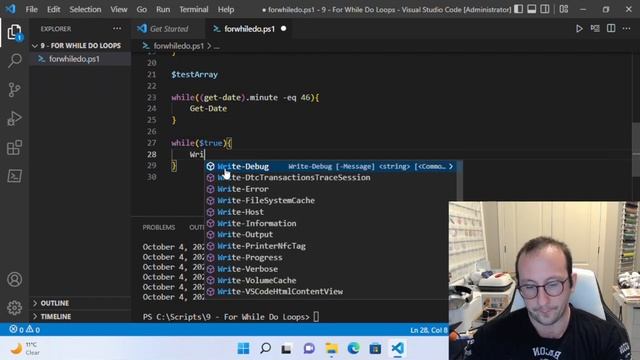Viewport: 640px width, 360px height.
Task: Open the Help menu
Action: [226, 9]
